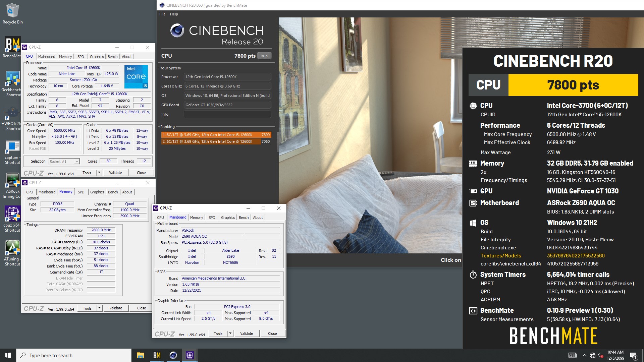
Task: Open the HWBOT x265 desktop shortcut
Action: click(12, 118)
